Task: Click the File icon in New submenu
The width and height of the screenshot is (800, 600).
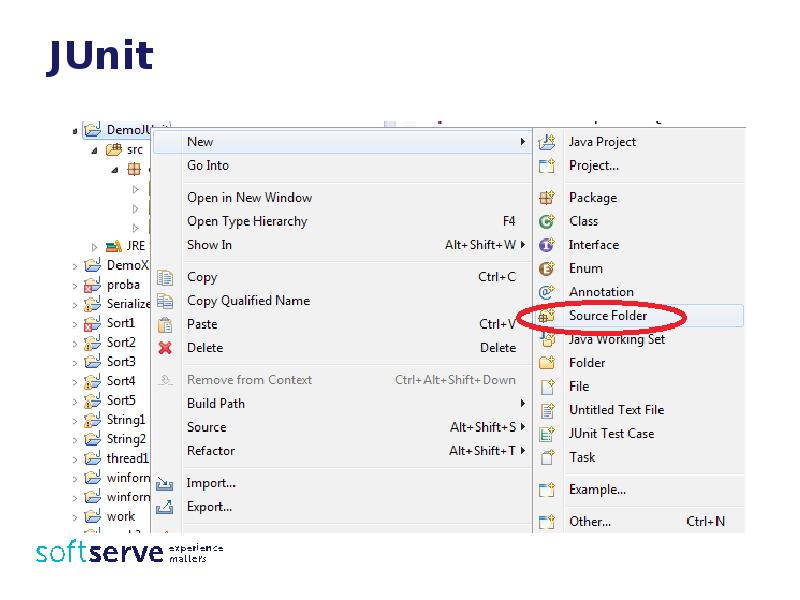Action: click(547, 387)
